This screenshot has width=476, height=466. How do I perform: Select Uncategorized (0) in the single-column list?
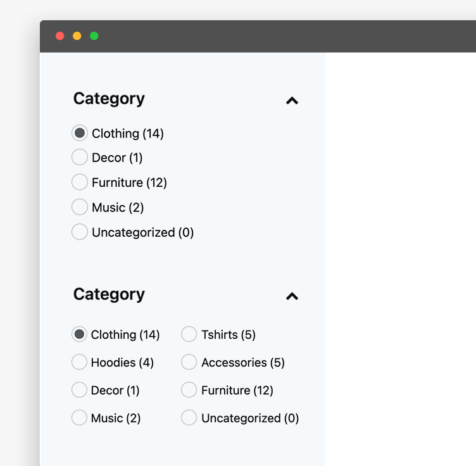80,232
